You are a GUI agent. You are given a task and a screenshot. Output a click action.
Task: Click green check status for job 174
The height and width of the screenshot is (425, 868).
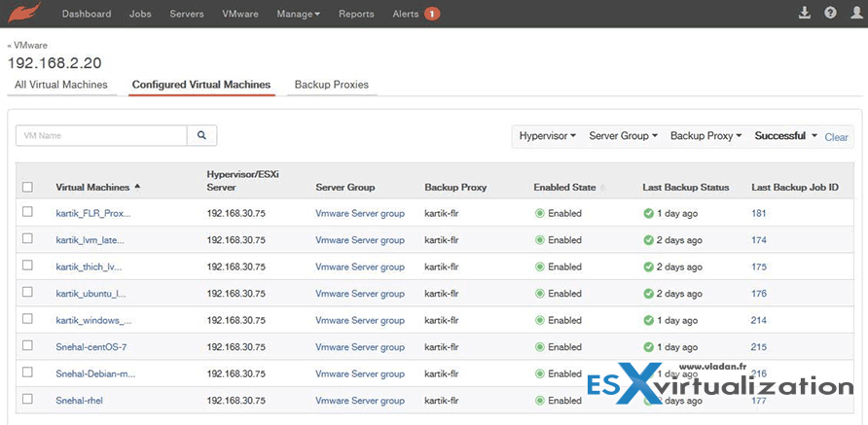(x=648, y=240)
